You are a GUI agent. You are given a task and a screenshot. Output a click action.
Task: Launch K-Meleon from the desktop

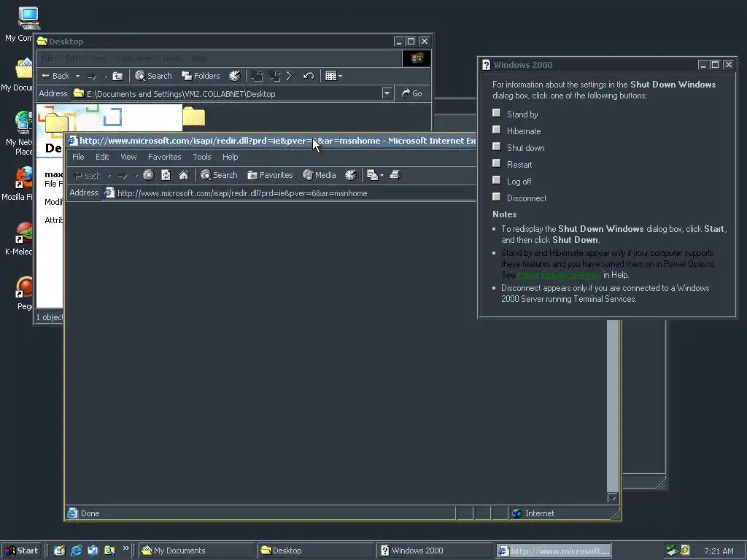pos(24,233)
